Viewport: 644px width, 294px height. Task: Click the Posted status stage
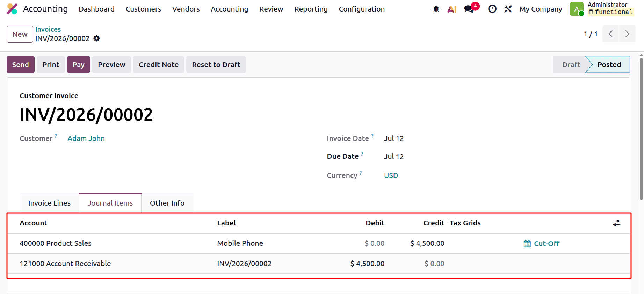tap(609, 65)
